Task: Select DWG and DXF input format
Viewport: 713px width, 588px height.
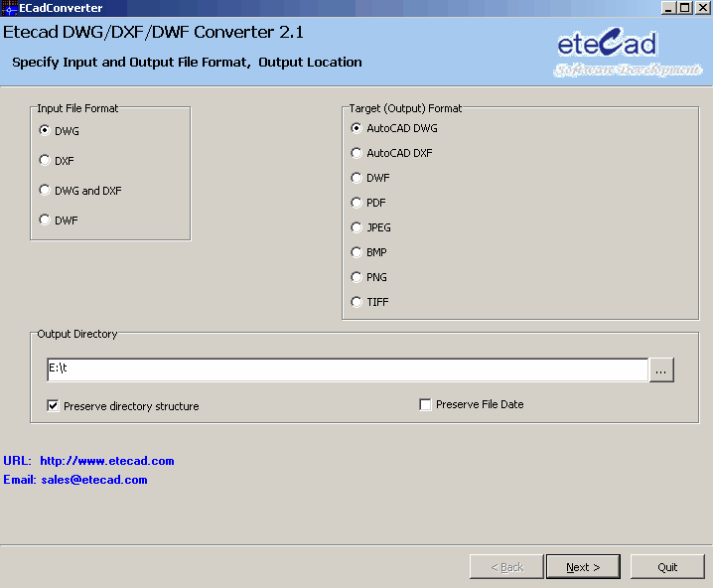Action: click(x=44, y=190)
